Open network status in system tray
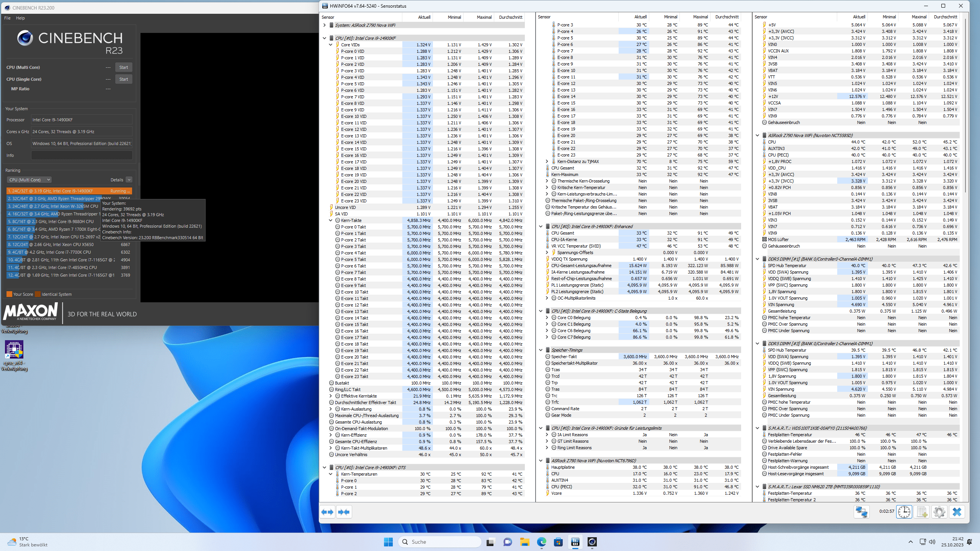 [x=923, y=542]
